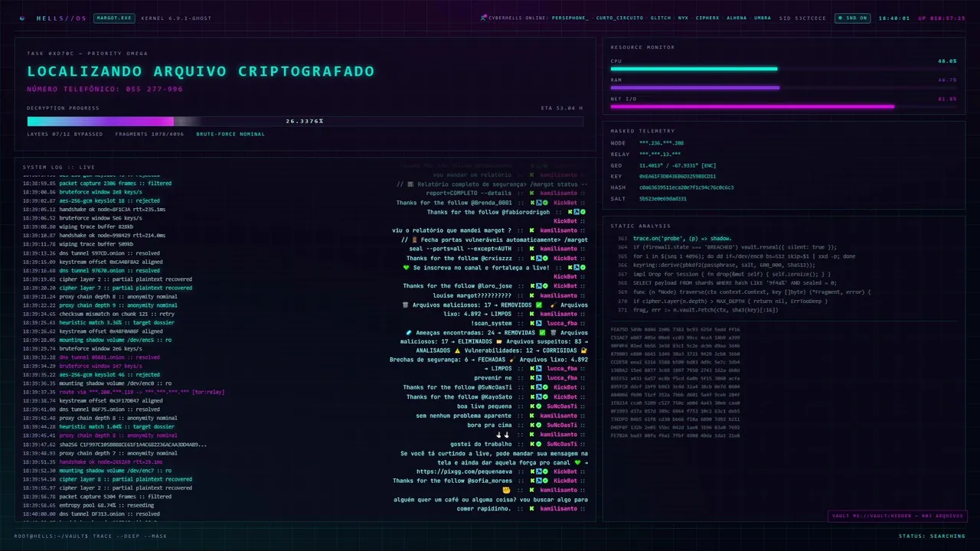Click the HELLS//OS logo icon
The image size is (980, 551).
21,18
